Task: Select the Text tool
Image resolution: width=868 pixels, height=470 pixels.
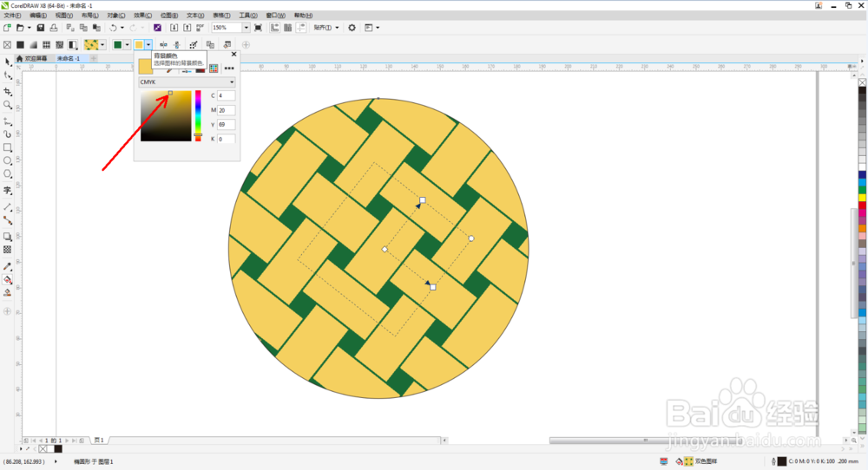Action: tap(8, 190)
